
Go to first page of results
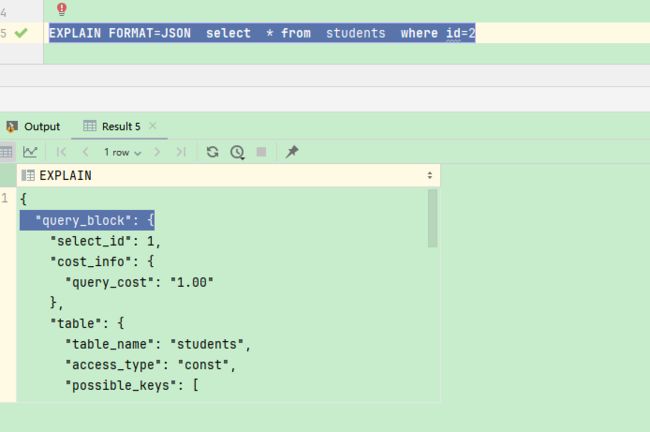61,152
